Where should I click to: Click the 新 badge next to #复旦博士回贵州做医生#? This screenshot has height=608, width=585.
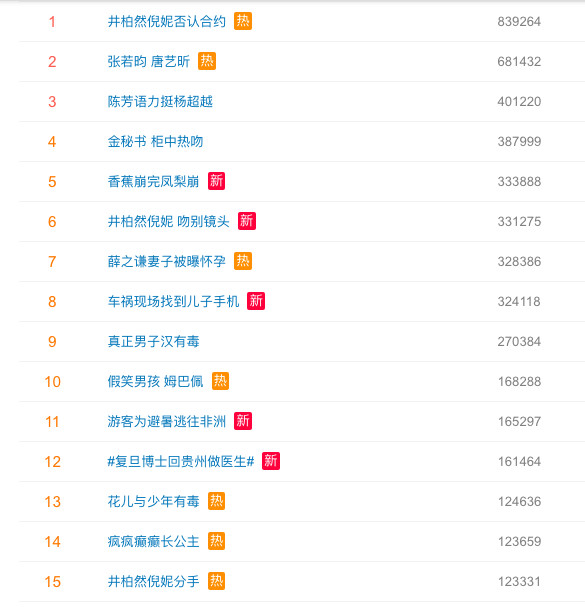(271, 461)
